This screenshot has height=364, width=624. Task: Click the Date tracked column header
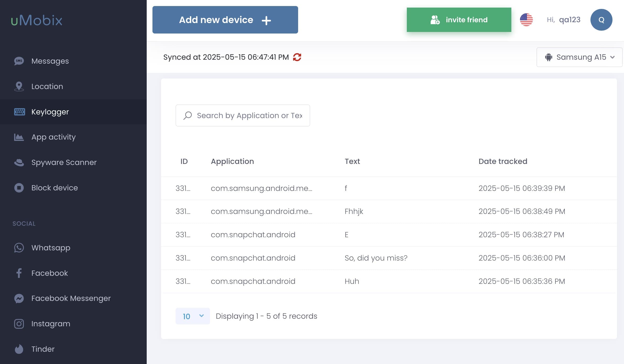tap(503, 161)
